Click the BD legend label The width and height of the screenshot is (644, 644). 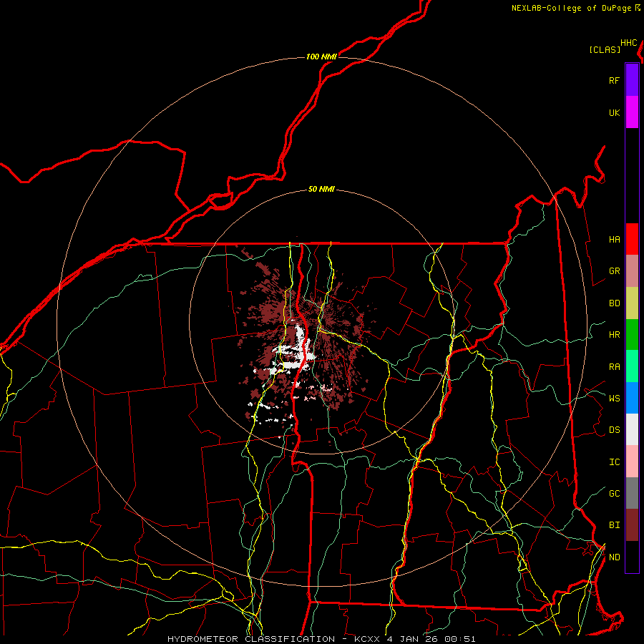[614, 303]
